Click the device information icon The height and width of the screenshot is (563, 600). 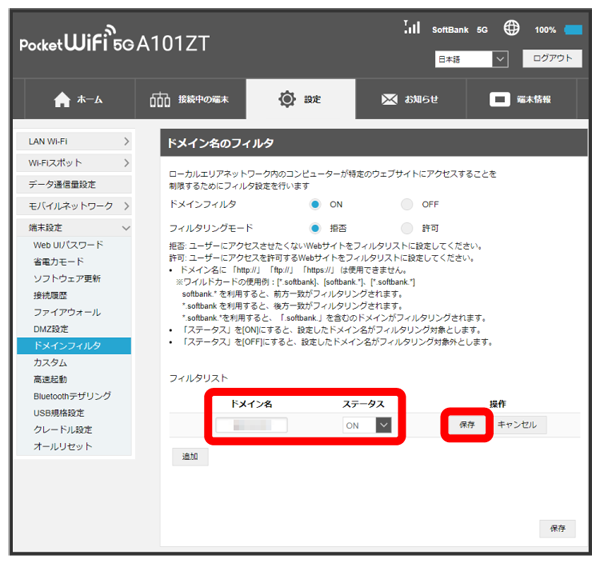click(x=499, y=100)
